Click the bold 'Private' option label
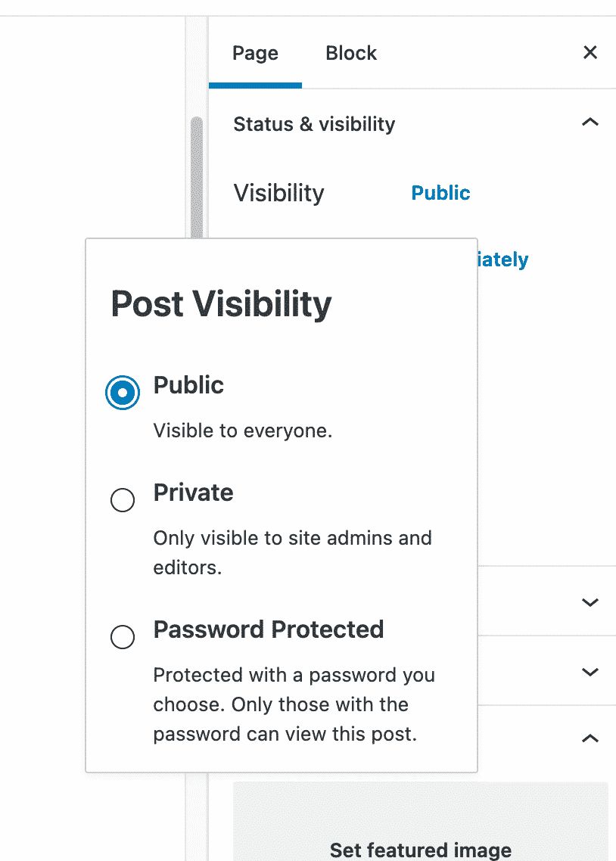The image size is (616, 861). (x=193, y=493)
